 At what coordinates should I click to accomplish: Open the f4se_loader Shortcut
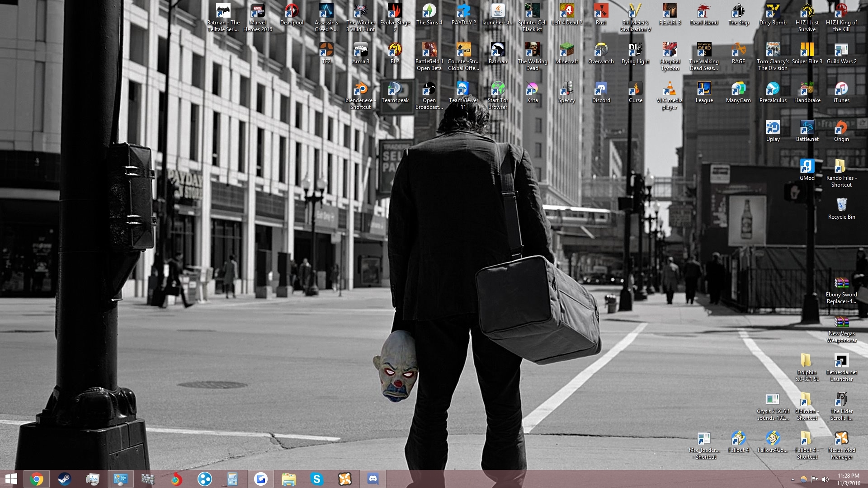tap(704, 446)
